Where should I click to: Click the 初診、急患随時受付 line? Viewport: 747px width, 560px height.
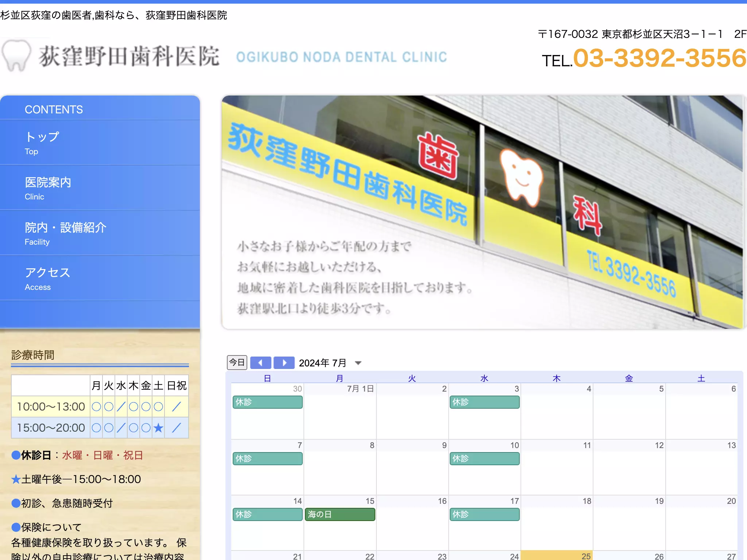click(x=62, y=503)
